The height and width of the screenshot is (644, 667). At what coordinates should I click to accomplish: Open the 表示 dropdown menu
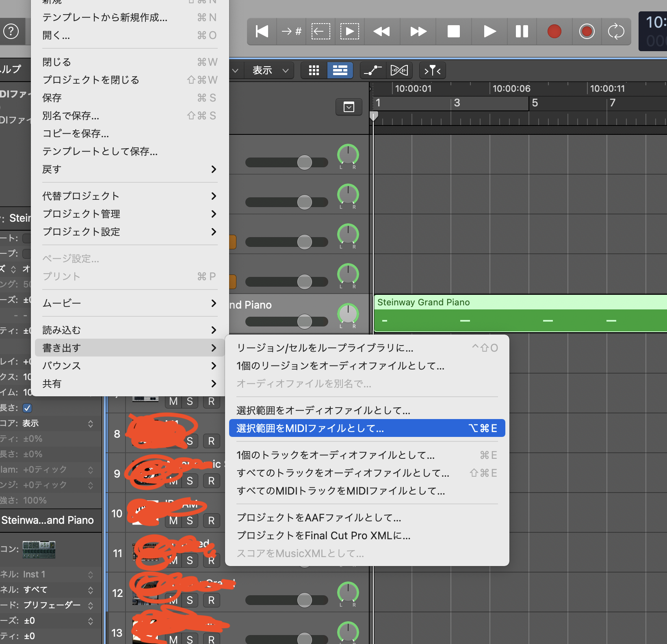point(270,70)
